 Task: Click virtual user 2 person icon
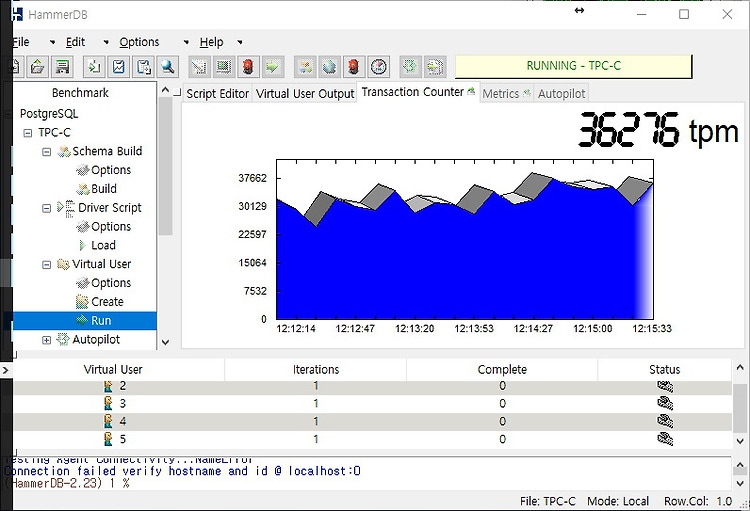[108, 386]
